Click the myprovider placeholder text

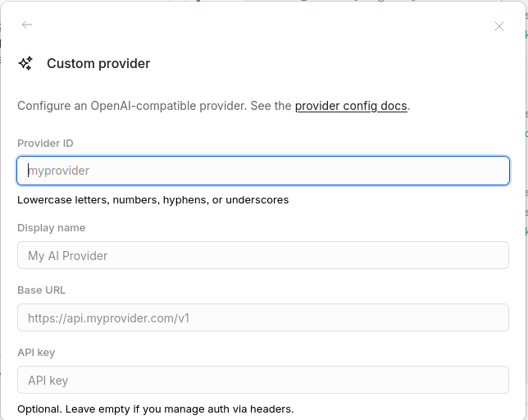pyautogui.click(x=59, y=171)
